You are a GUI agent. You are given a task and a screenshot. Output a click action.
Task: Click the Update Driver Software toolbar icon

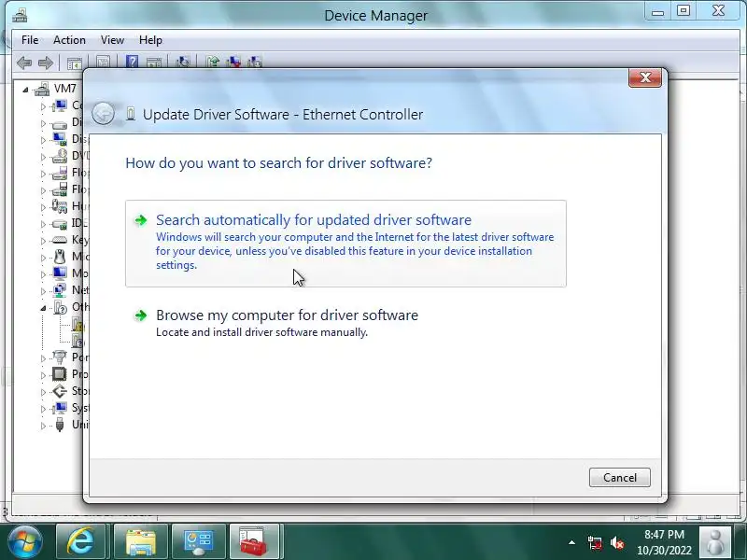[x=212, y=63]
